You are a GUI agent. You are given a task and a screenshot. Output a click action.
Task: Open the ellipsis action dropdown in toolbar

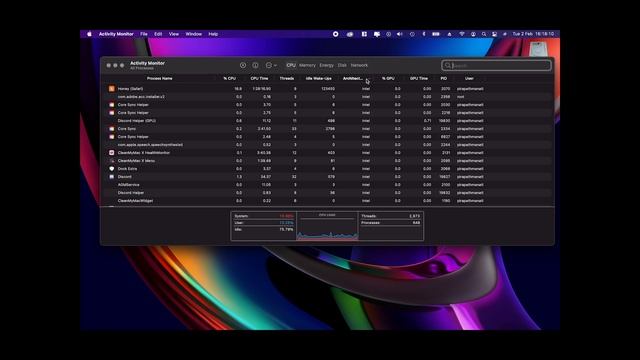[x=271, y=65]
